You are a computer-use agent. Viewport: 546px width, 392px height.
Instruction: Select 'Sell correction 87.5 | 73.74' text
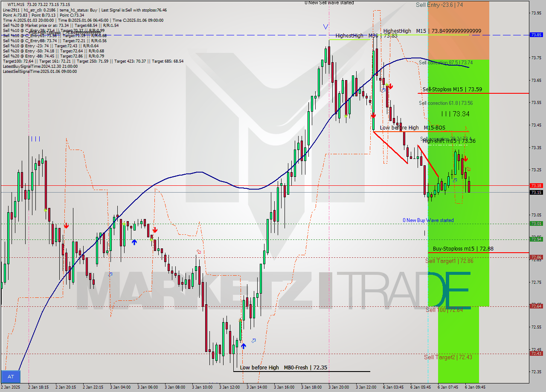coord(446,62)
